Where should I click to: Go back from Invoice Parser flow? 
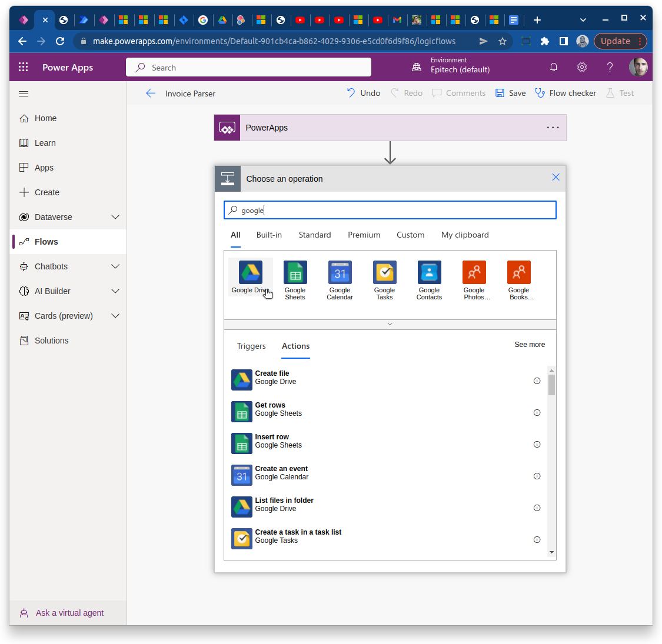coord(151,94)
